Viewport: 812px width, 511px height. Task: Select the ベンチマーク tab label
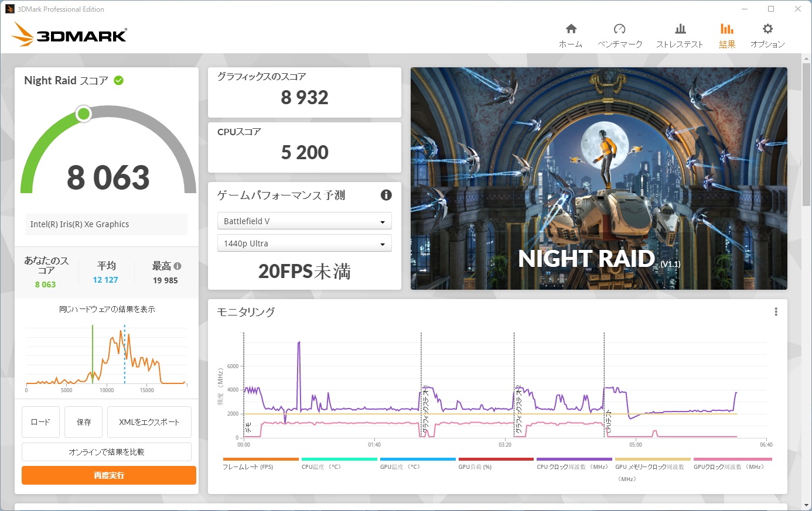point(620,44)
